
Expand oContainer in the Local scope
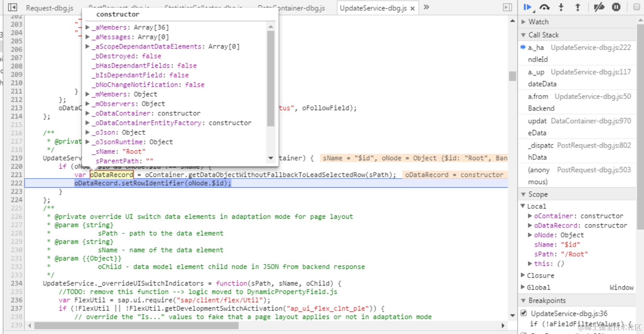click(530, 216)
